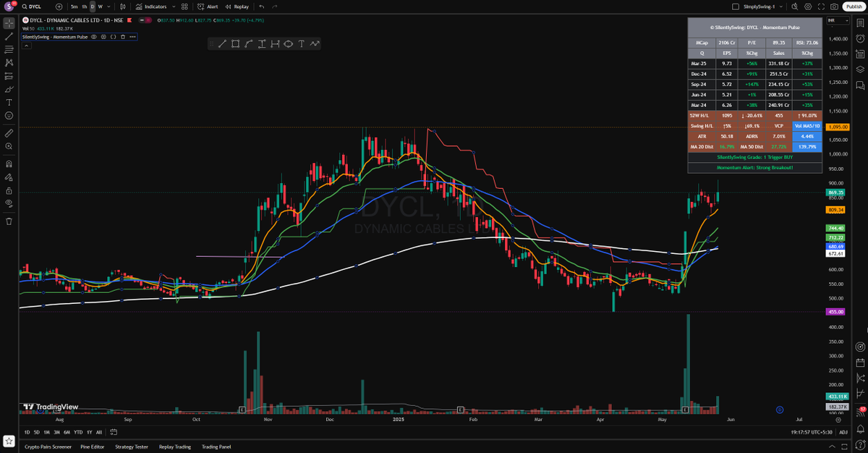This screenshot has height=453, width=868.
Task: Add a symbol to compare
Action: 59,7
